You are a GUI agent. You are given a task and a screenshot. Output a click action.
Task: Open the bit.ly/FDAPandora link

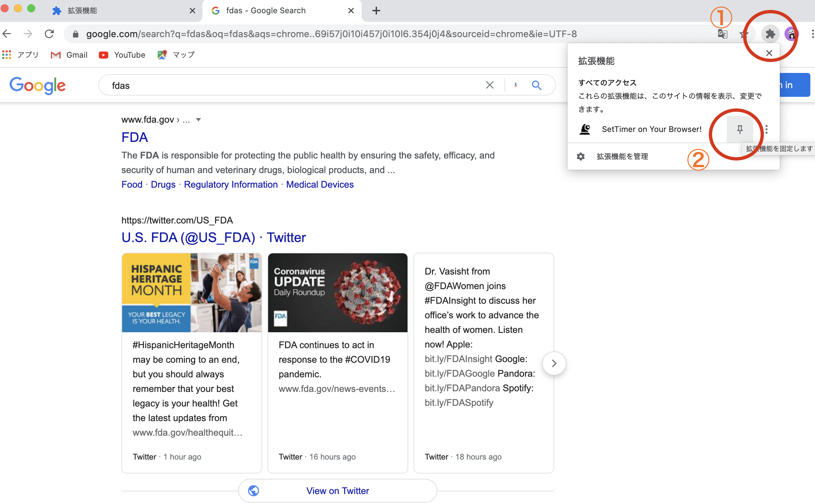click(462, 388)
